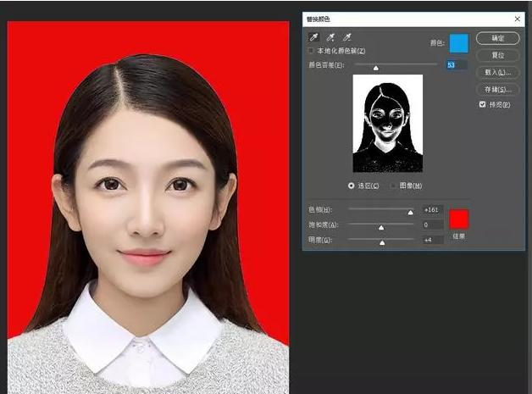Open the blue 颜色 sample swatch

[x=459, y=43]
